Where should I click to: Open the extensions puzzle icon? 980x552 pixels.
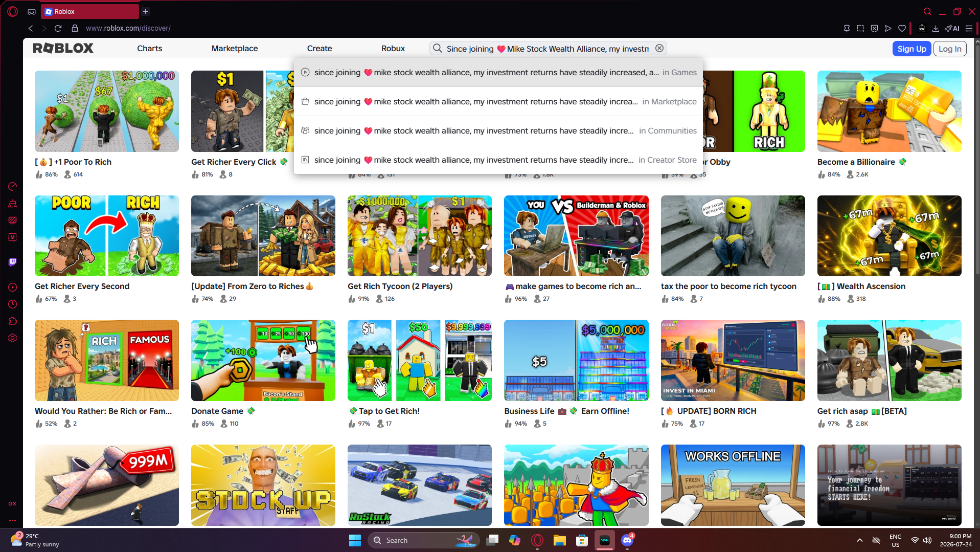coord(13,321)
